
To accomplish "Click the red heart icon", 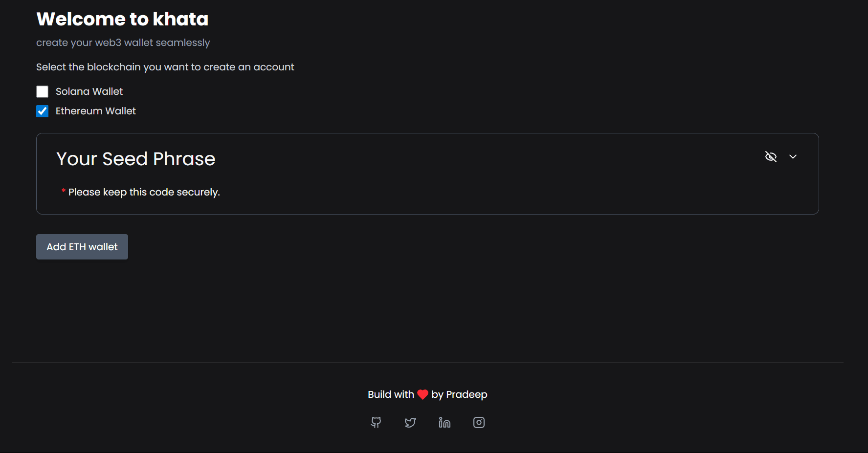I will [423, 394].
